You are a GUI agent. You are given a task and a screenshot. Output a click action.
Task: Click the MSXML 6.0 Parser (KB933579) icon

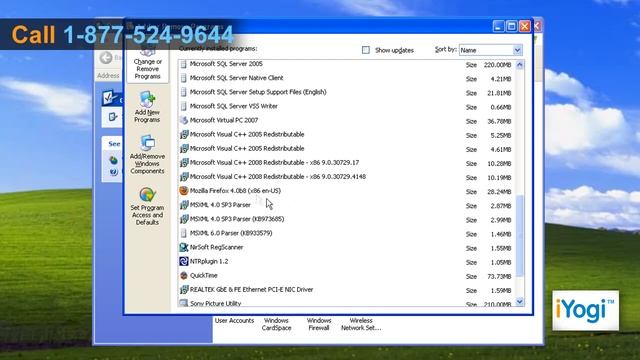184,233
